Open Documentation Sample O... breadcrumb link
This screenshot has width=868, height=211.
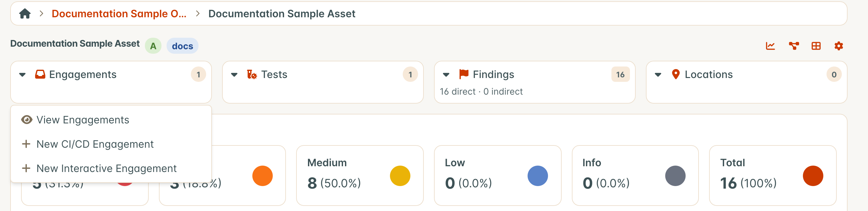click(x=119, y=14)
